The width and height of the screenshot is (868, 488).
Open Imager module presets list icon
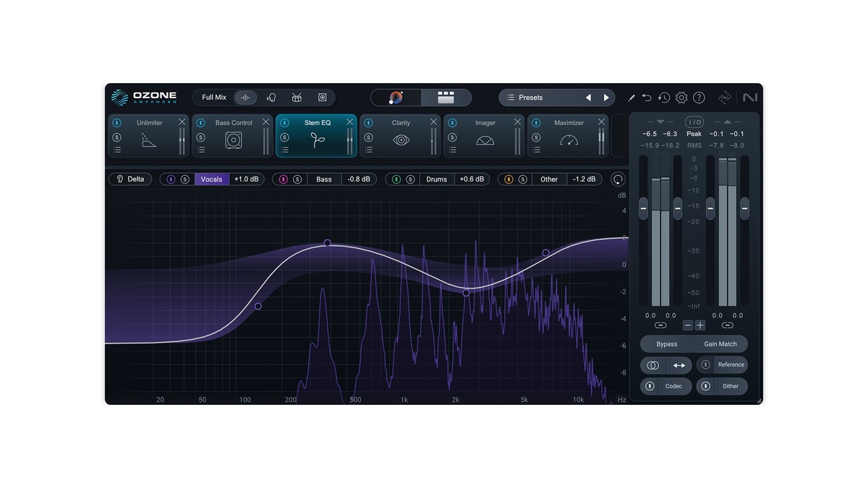pos(452,150)
